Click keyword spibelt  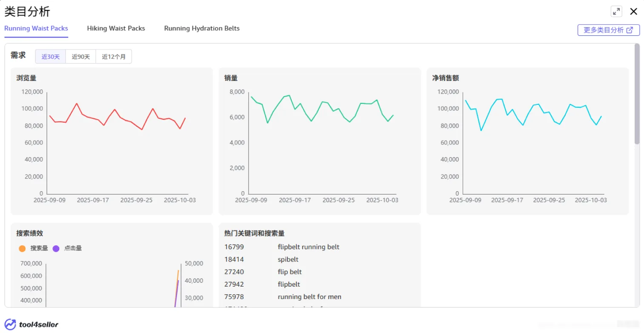(288, 259)
